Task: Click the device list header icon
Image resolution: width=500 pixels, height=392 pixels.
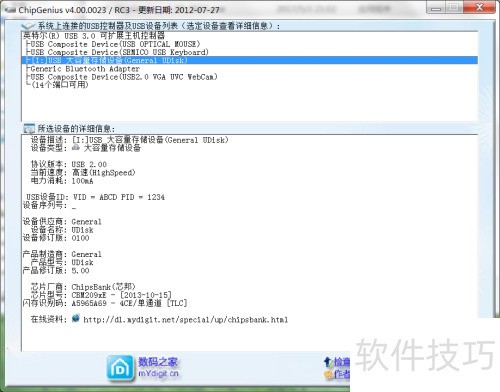Action: 28,26
